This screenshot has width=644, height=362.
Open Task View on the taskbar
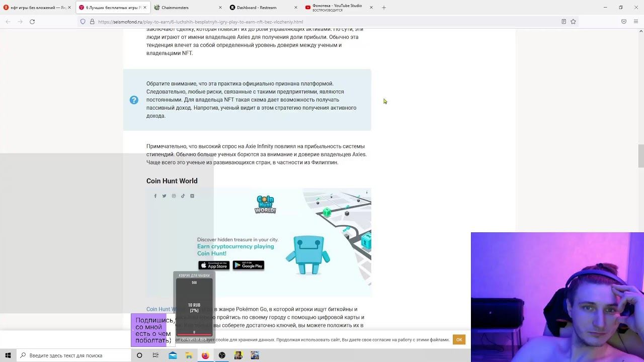155,355
